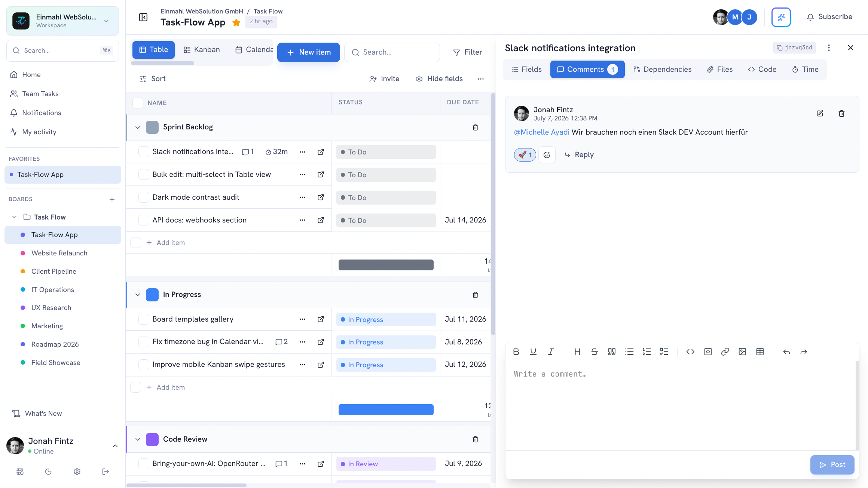Click the New item button

(x=309, y=52)
